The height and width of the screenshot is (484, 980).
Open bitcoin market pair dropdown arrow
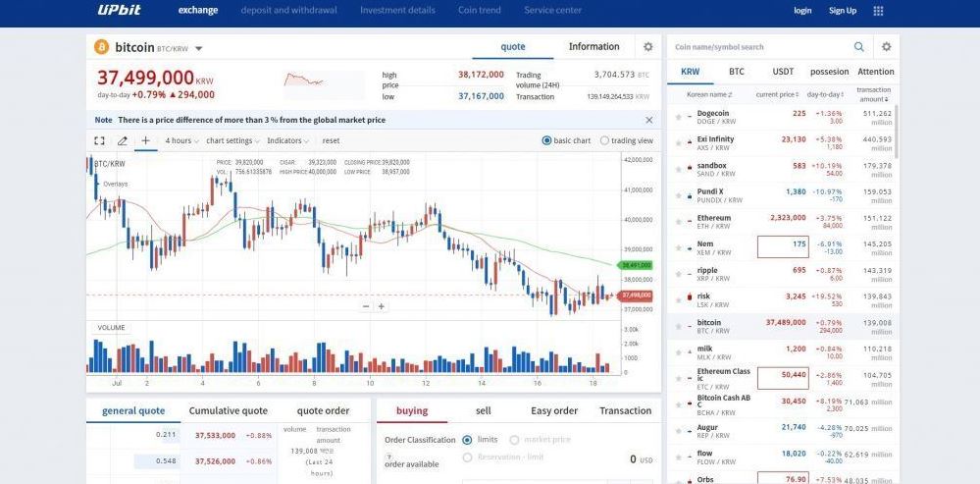(x=199, y=48)
